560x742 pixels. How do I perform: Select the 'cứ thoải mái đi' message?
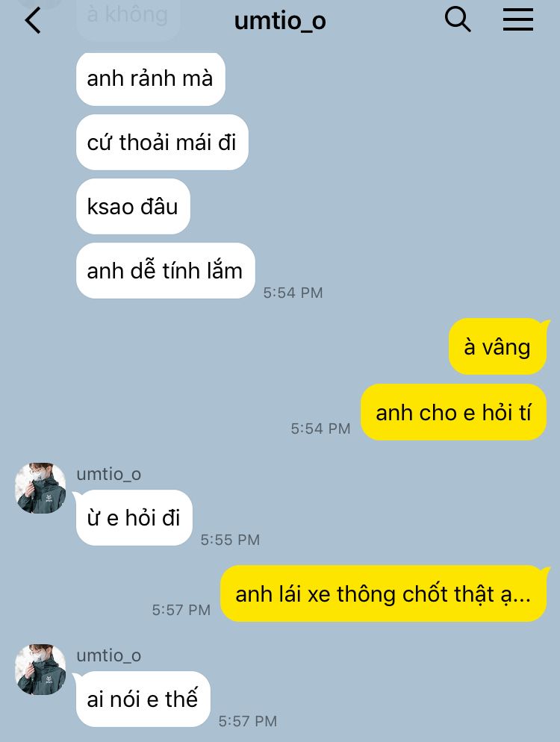coord(162,142)
